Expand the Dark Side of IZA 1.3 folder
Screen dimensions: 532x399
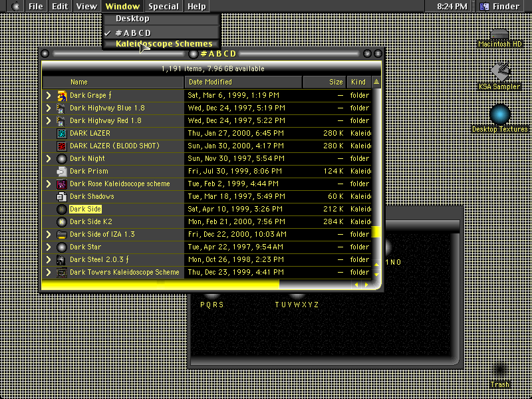48,235
